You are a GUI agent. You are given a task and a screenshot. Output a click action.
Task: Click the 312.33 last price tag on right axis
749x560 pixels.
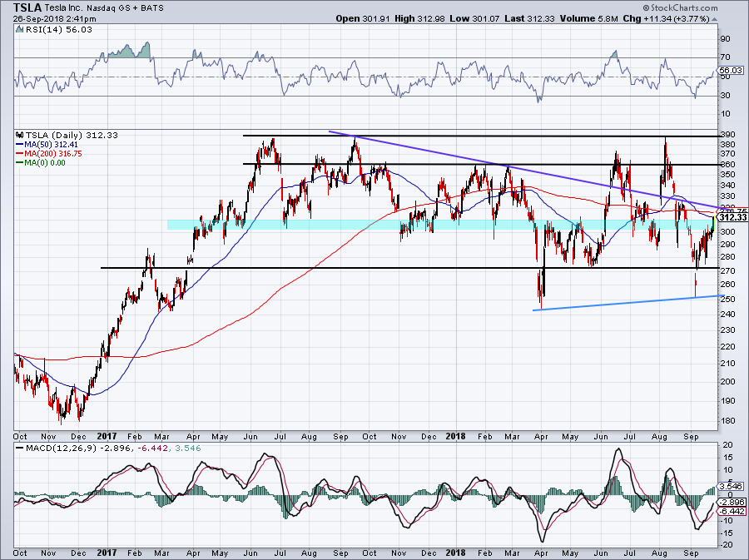732,217
